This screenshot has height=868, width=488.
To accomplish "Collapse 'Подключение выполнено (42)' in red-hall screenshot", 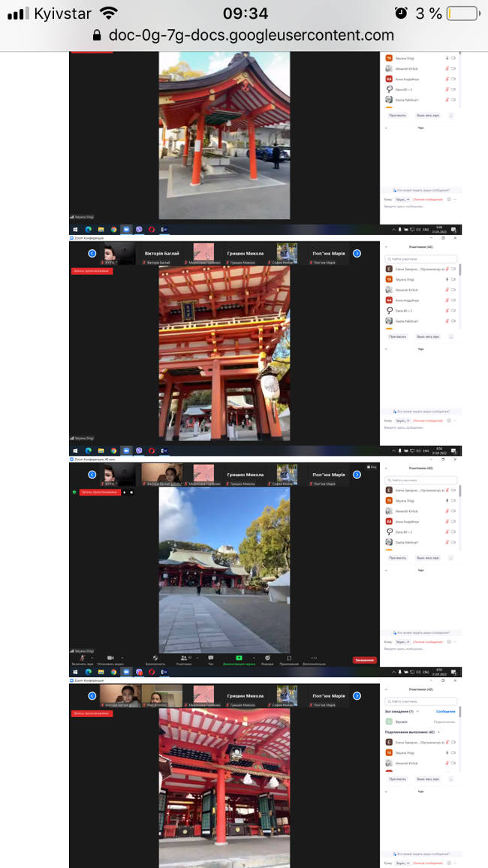I will [438, 732].
